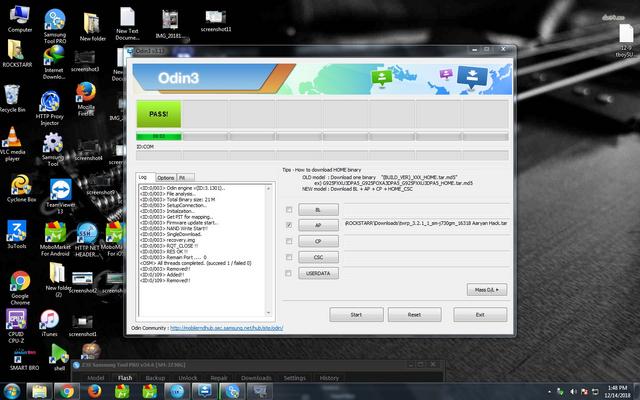Open the 3uTools desktop shortcut
This screenshot has width=640, height=400.
tap(17, 234)
